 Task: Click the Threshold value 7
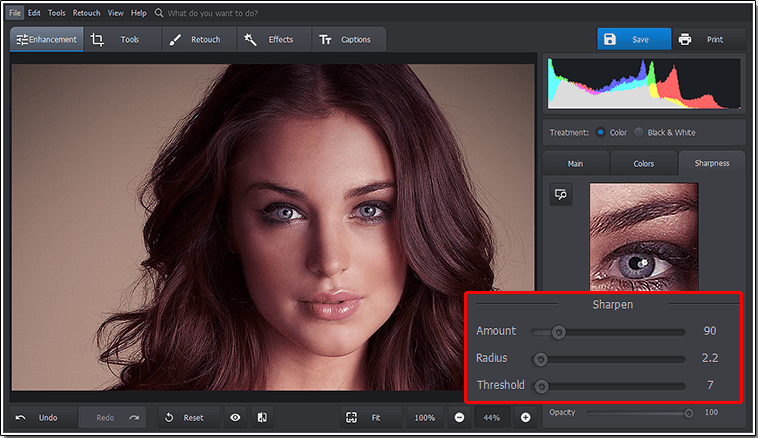[710, 385]
